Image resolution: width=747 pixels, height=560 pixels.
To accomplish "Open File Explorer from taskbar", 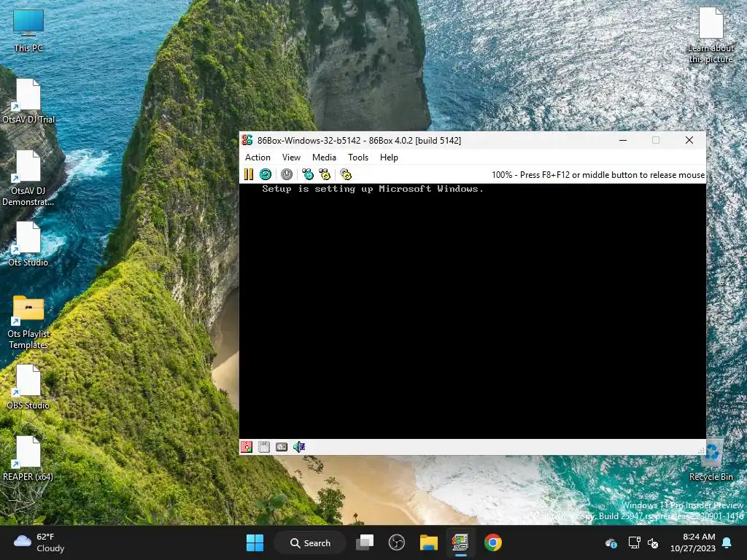I will pyautogui.click(x=429, y=542).
